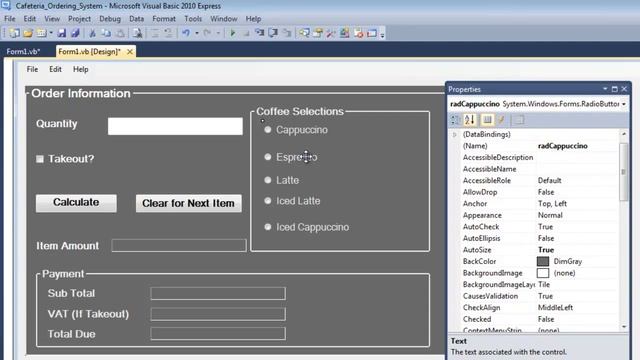The width and height of the screenshot is (640, 360).
Task: Select the Iced Cappuccino radio button
Action: click(268, 227)
